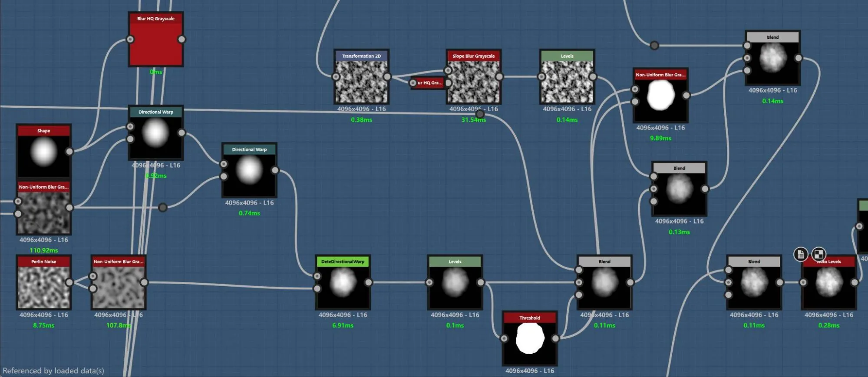Select the Non-Uniform Blur node showing 110.92ms

click(x=44, y=208)
